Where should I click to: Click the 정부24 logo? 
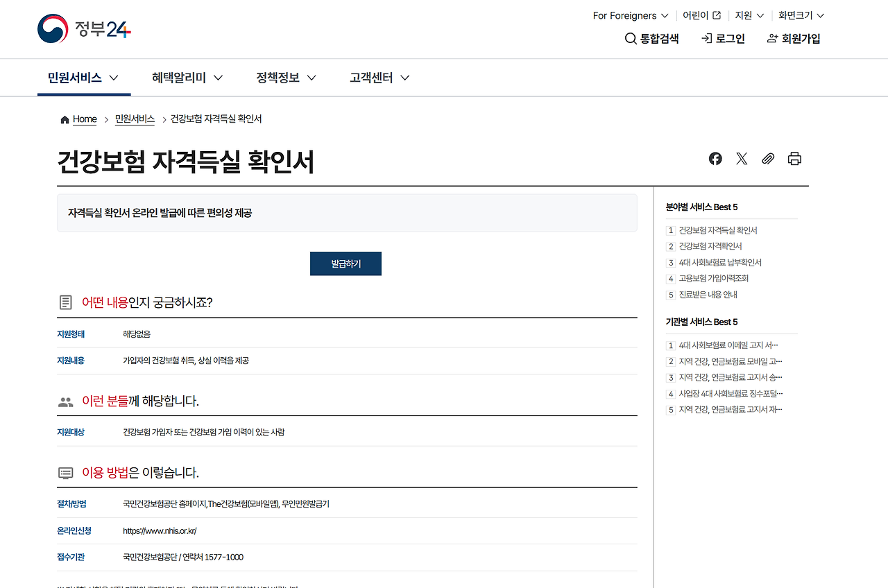tap(84, 29)
